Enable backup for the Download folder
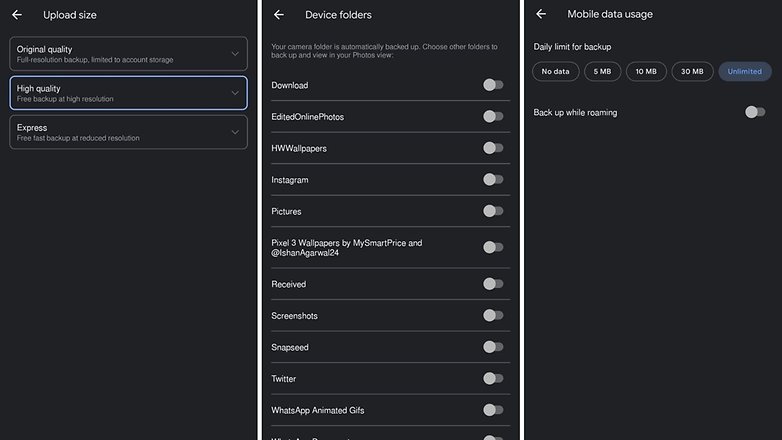Viewport: 782px width, 440px height. coord(493,85)
